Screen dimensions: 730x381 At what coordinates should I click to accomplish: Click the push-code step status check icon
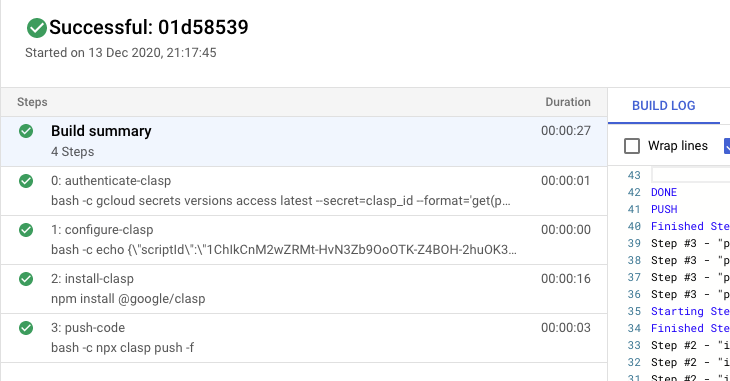coord(26,328)
